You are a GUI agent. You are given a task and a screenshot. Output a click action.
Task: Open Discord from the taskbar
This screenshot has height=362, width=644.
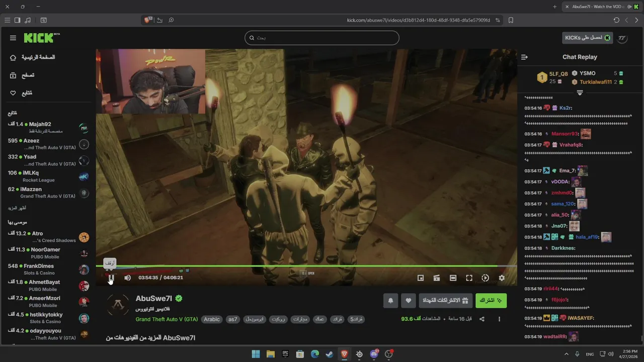pyautogui.click(x=374, y=354)
